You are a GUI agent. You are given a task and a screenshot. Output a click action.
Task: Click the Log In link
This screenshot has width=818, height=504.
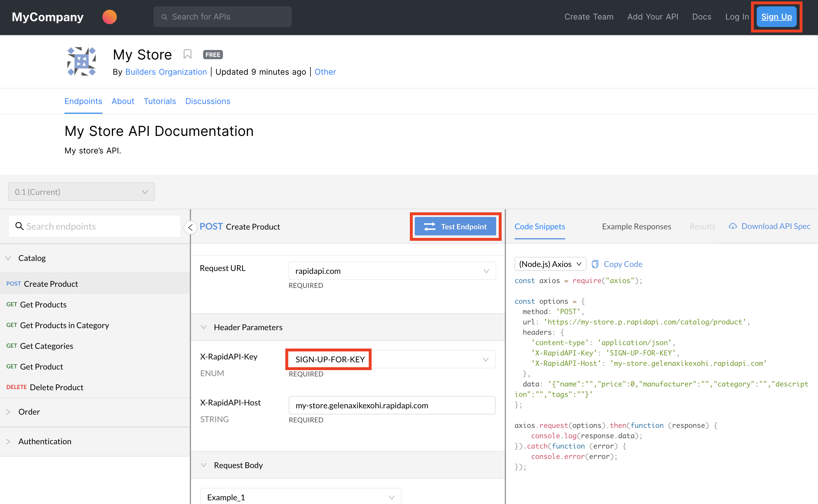click(737, 17)
